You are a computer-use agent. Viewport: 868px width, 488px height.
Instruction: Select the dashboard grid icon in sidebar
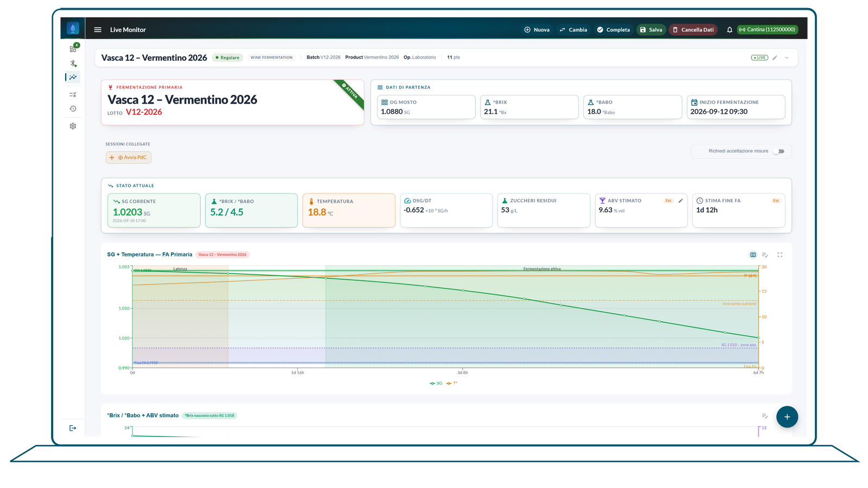[x=73, y=49]
